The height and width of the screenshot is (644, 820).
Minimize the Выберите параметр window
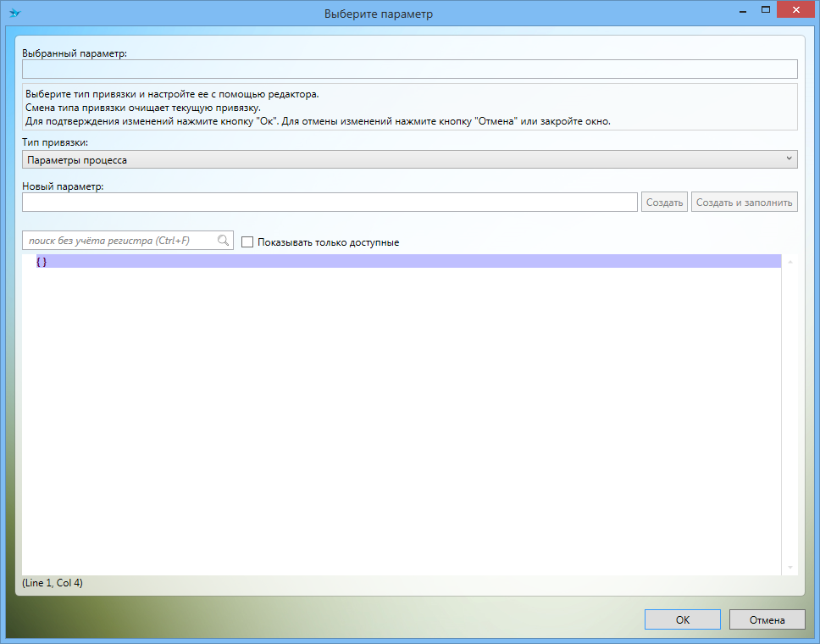click(743, 12)
